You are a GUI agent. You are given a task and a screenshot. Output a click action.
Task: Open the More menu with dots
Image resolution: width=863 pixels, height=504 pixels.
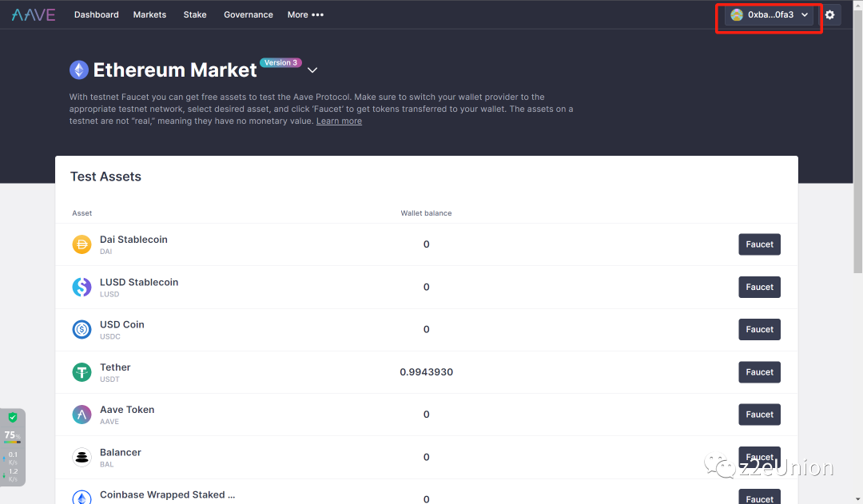tap(305, 14)
